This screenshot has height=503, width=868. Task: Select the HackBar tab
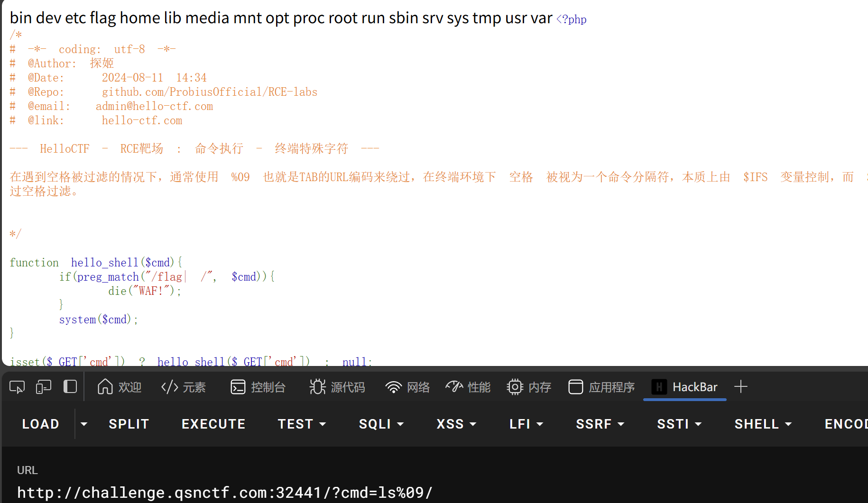pyautogui.click(x=684, y=387)
